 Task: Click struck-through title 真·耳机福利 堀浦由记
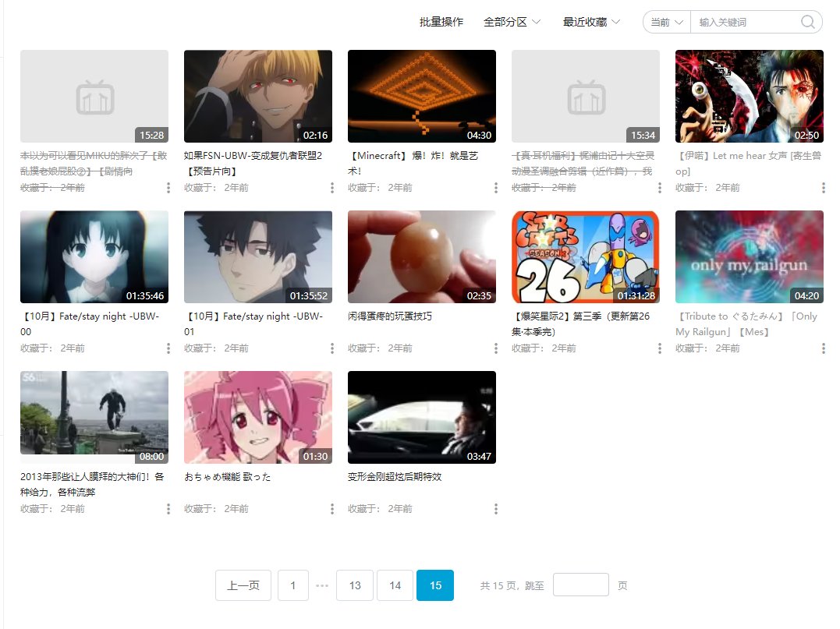coord(583,163)
